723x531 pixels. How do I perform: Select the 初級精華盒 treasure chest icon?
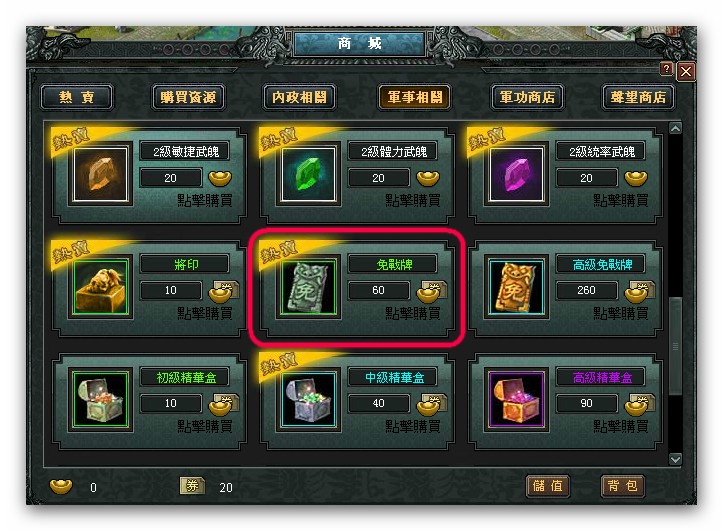pos(101,400)
